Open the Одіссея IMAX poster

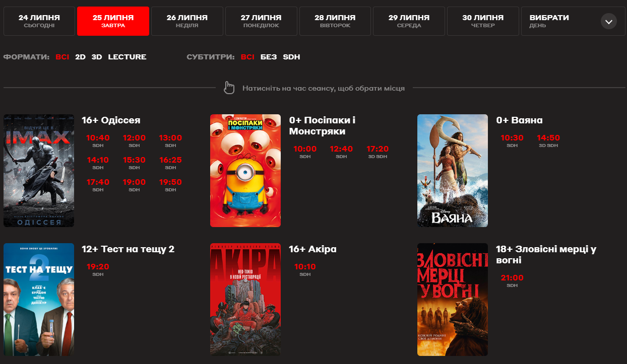[39, 171]
